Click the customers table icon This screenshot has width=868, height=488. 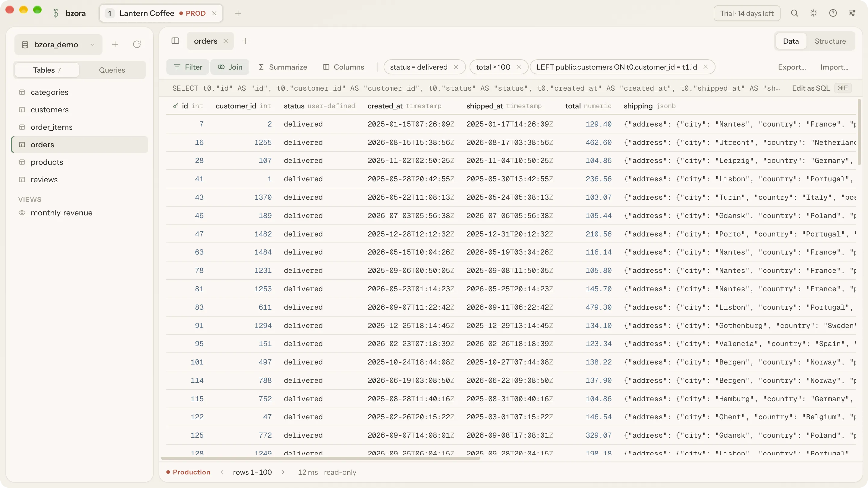point(22,110)
